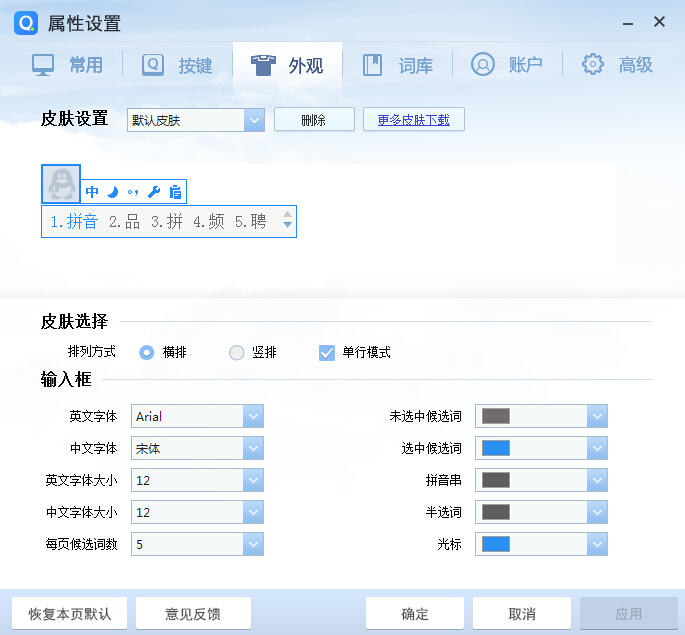Click the clipboard icon in preview toolbar
The height and width of the screenshot is (635, 685).
coord(175,192)
